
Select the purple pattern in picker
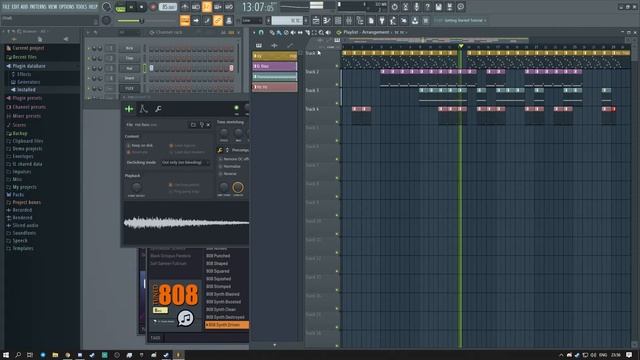point(275,66)
